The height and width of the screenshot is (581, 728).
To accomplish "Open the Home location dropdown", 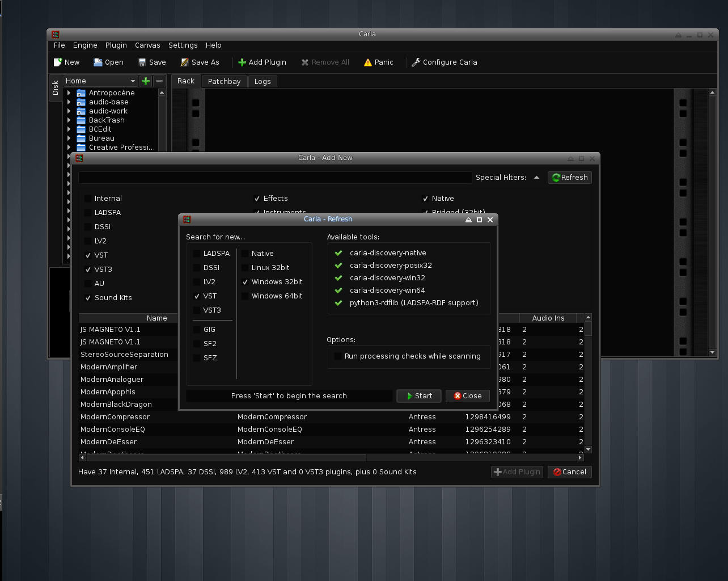I will [x=100, y=81].
